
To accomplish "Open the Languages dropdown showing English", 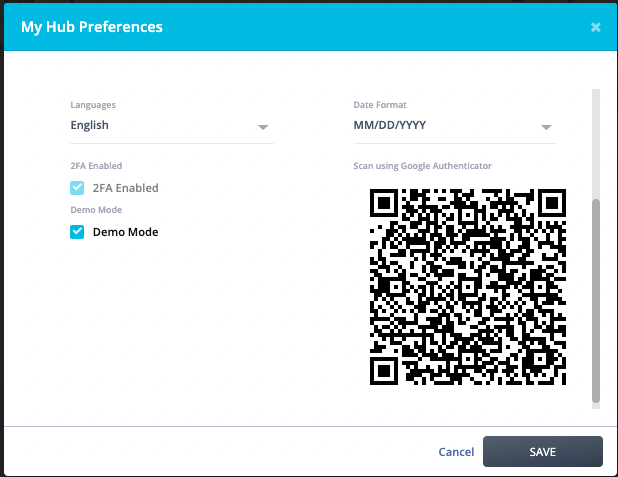I will tap(172, 126).
